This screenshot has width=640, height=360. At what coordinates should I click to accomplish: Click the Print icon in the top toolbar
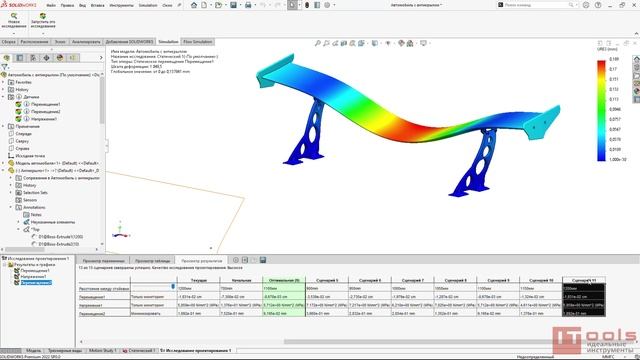(248, 5)
